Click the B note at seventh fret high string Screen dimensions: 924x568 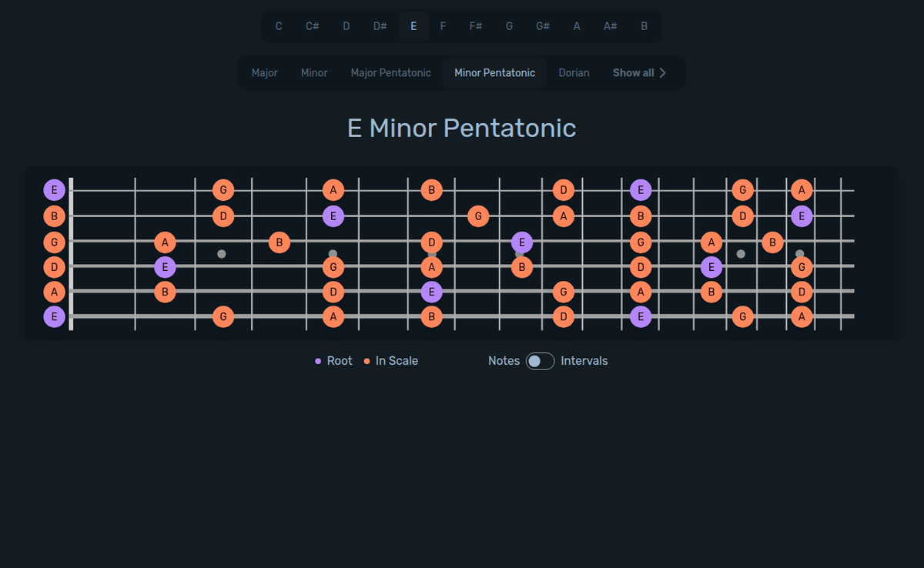[431, 189]
